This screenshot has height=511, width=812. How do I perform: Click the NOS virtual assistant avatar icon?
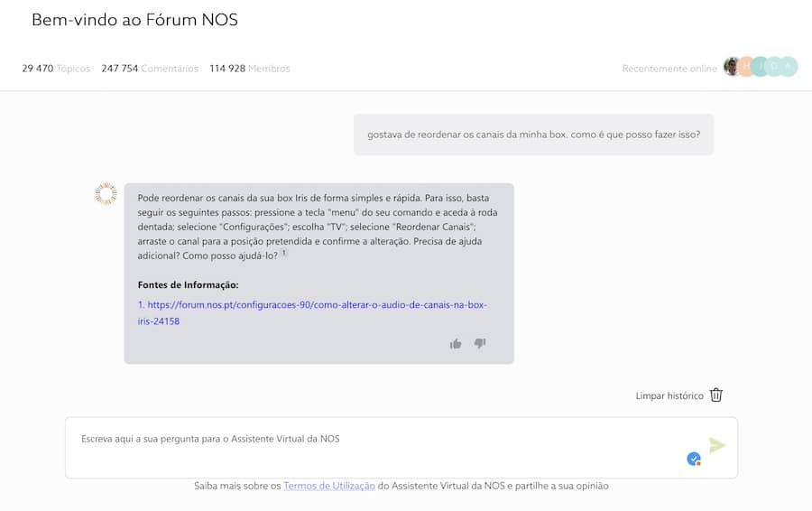click(106, 194)
